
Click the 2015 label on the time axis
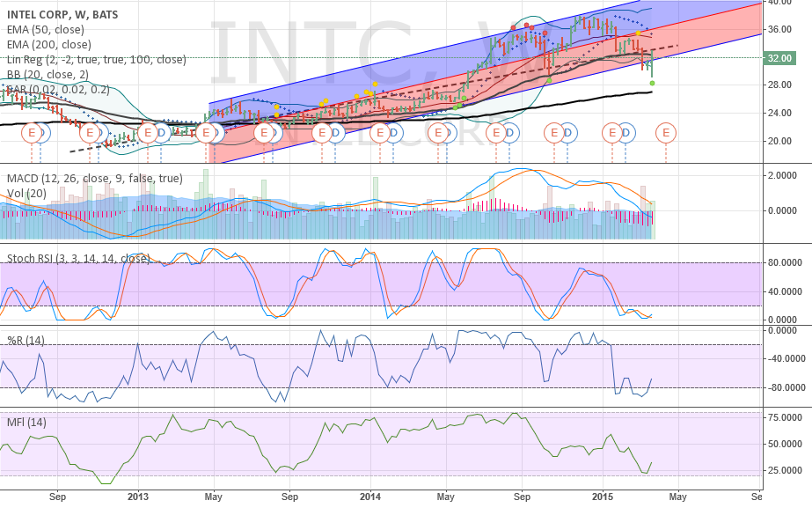coord(603,497)
